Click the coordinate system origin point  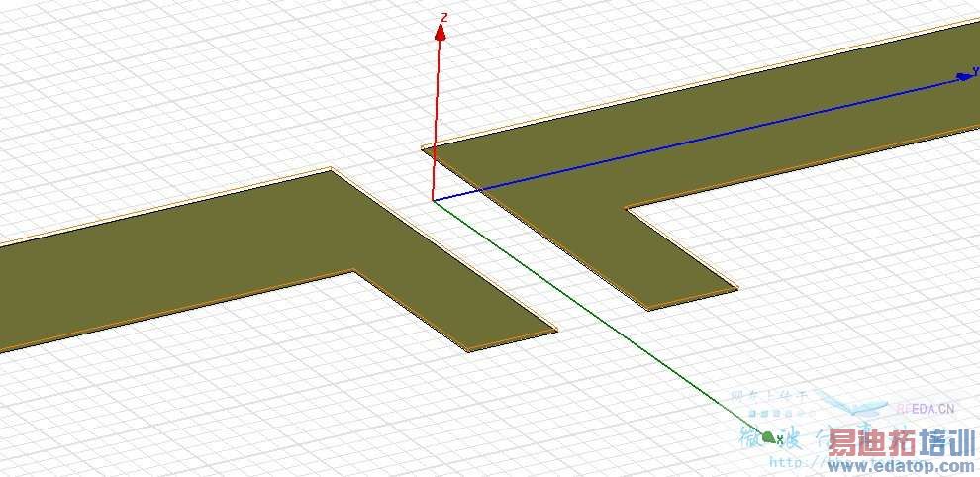coord(433,200)
